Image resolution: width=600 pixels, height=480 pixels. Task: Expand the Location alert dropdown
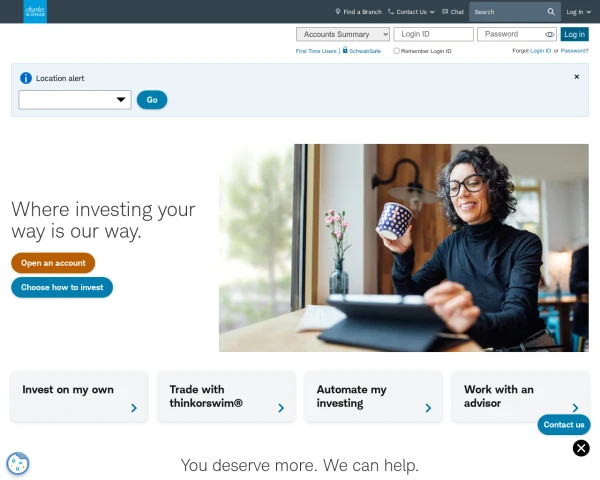[x=75, y=100]
